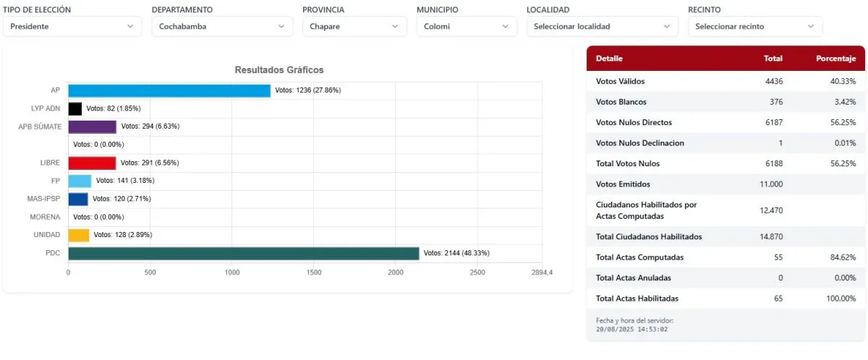The height and width of the screenshot is (360, 868).
Task: Click the light blue AP bar
Action: tap(169, 90)
